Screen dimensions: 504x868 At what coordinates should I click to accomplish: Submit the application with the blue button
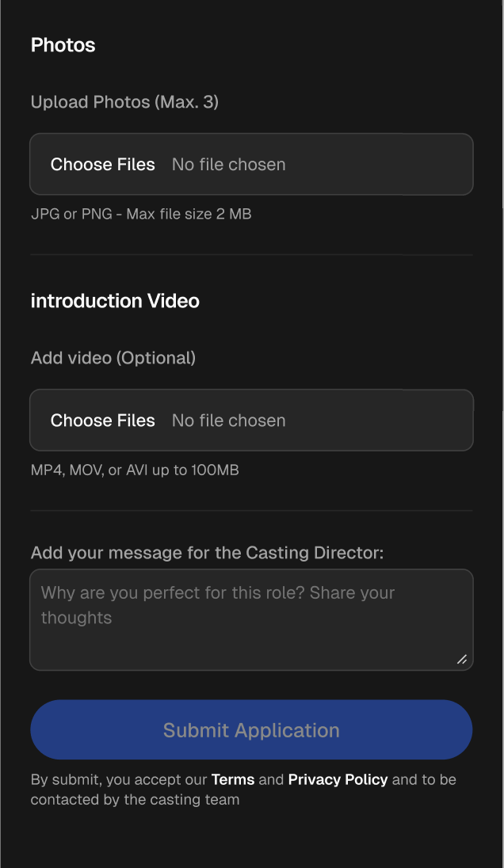point(251,729)
